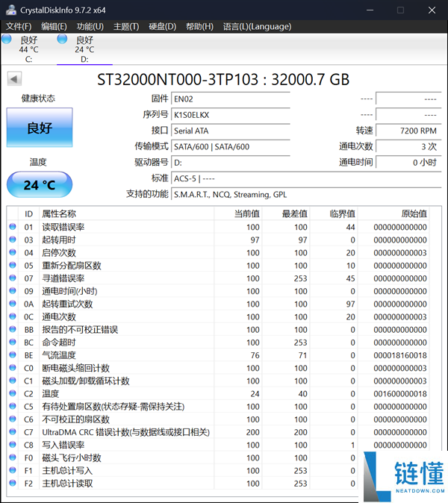The image size is (448, 503).
Task: Click the 最差值 column header
Action: pyautogui.click(x=286, y=213)
